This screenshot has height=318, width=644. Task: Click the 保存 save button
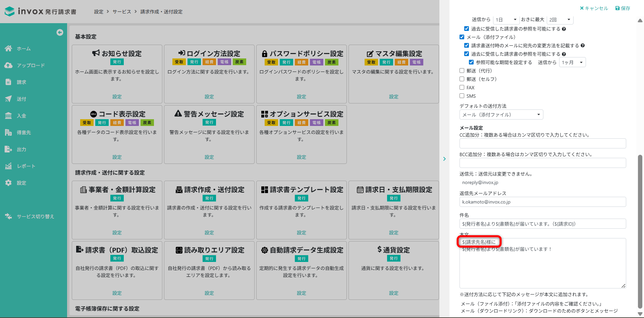coord(623,8)
